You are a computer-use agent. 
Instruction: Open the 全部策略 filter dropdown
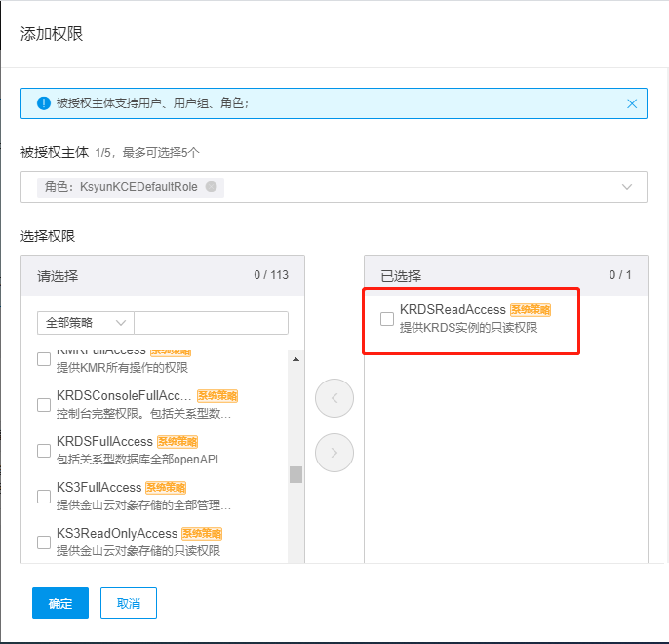click(86, 323)
